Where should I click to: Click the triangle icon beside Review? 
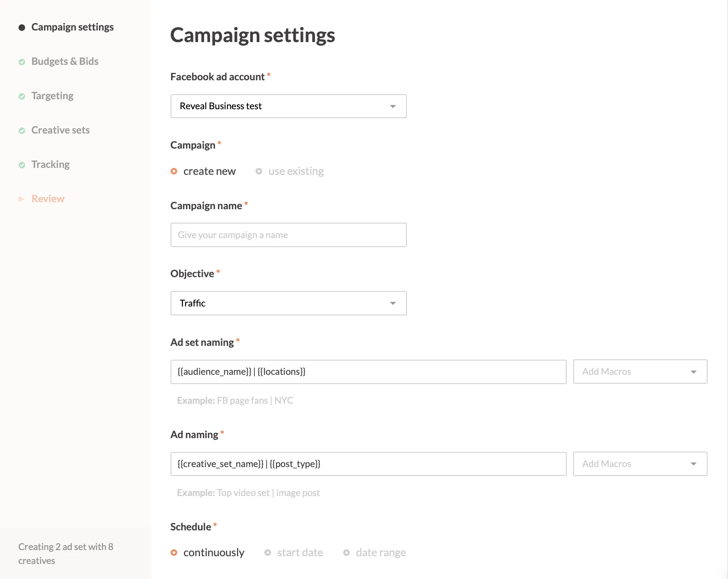click(22, 199)
